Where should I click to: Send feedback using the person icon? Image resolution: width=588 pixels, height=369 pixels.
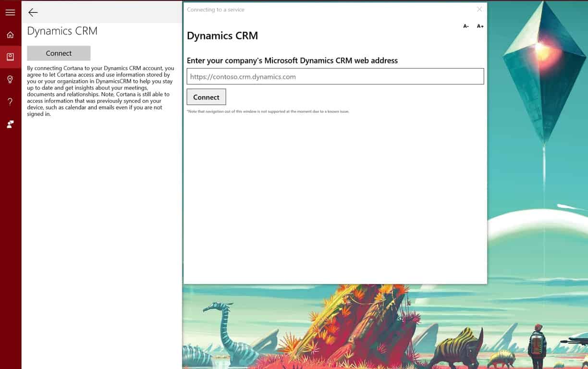[x=10, y=124]
